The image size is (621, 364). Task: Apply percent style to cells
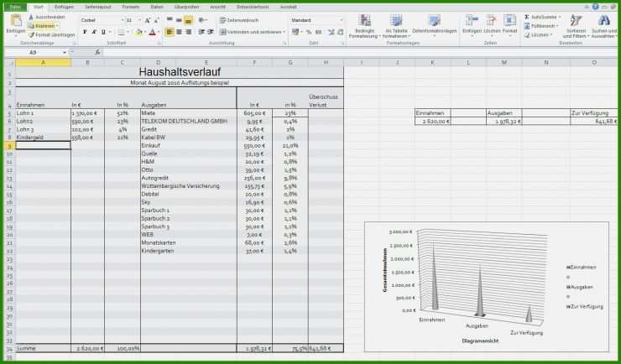point(309,32)
